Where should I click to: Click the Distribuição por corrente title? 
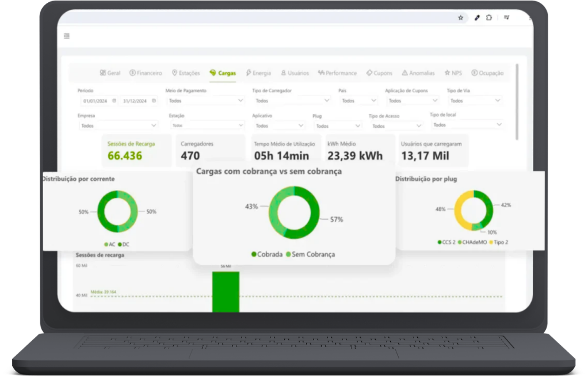coord(79,179)
